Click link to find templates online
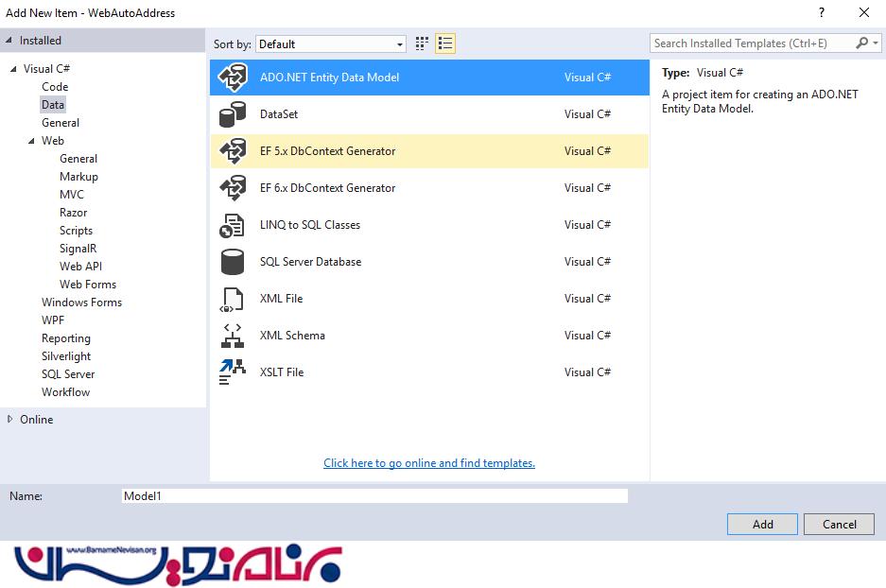The image size is (886, 588). [x=429, y=463]
